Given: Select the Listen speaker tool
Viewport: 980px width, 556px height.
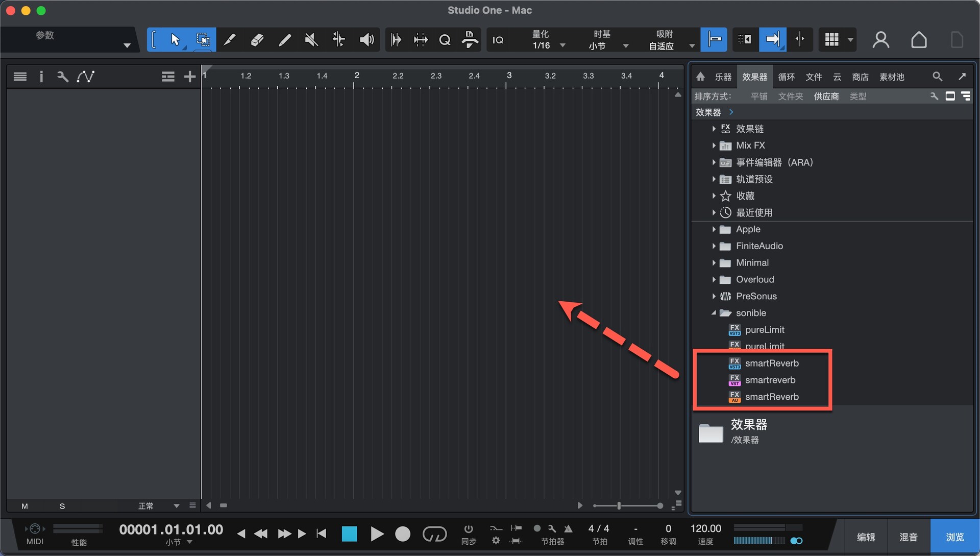Looking at the screenshot, I should tap(366, 40).
